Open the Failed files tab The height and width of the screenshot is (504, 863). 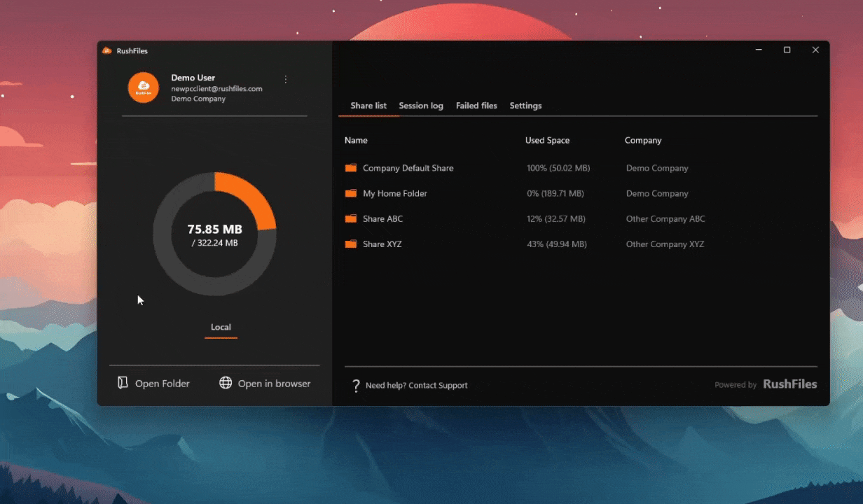[476, 106]
